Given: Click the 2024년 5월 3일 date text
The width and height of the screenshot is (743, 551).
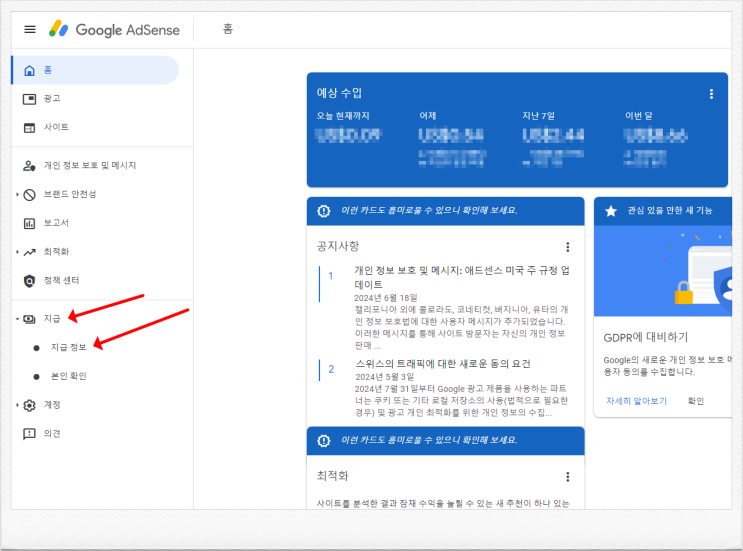Looking at the screenshot, I should point(384,377).
